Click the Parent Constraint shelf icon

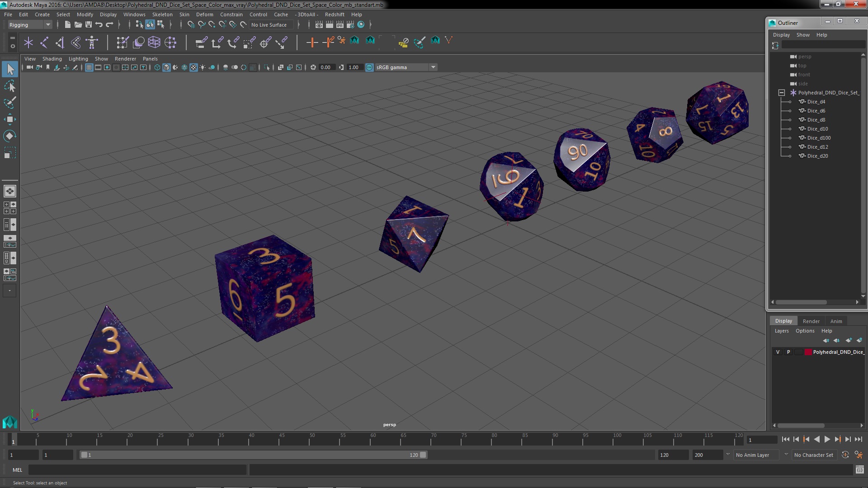coord(201,42)
